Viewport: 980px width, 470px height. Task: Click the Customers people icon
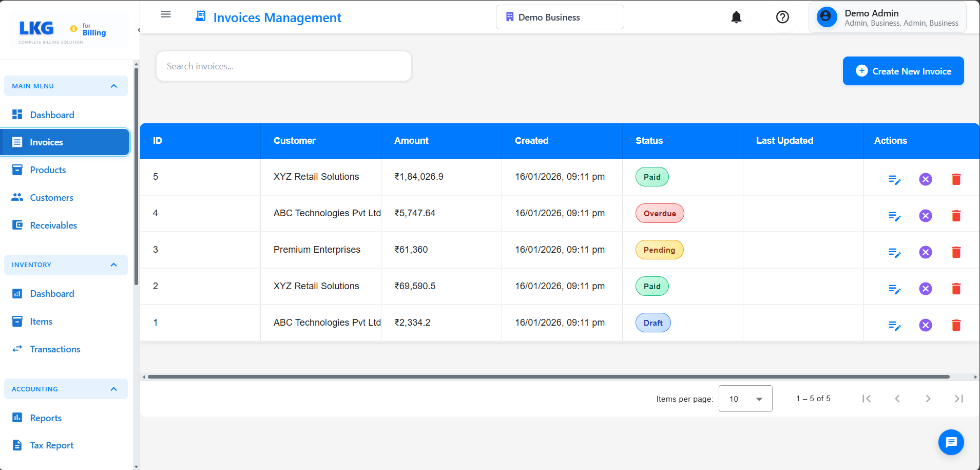tap(17, 197)
